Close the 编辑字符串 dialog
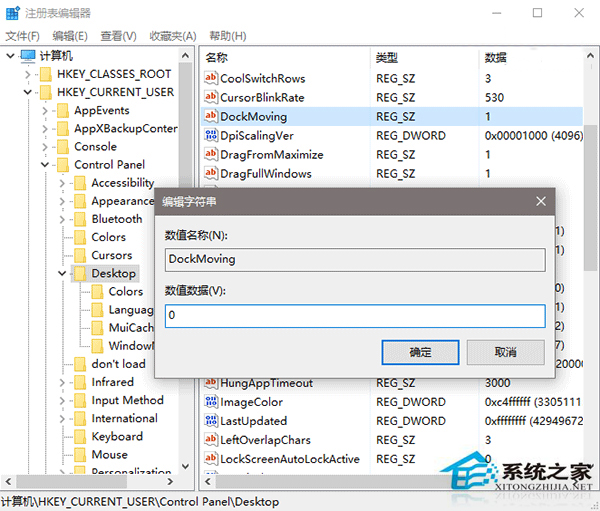The image size is (600, 511). [541, 201]
